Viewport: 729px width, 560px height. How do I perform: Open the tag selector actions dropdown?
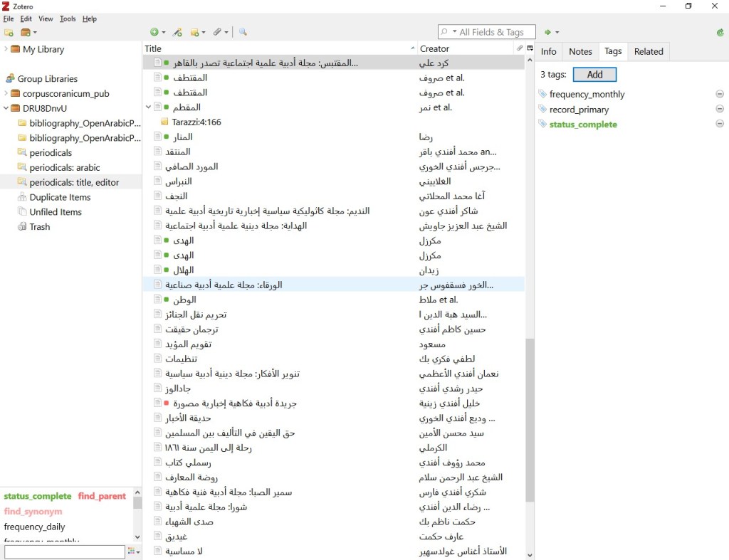pos(133,551)
